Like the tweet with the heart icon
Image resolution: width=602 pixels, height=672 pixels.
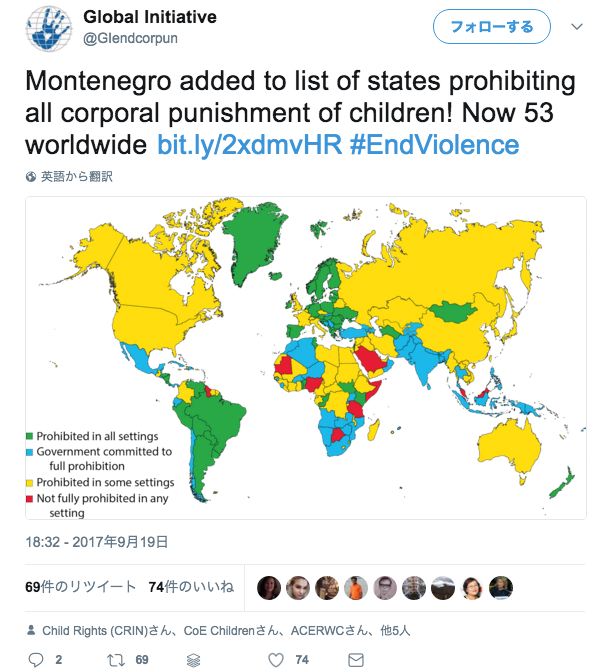[x=276, y=660]
